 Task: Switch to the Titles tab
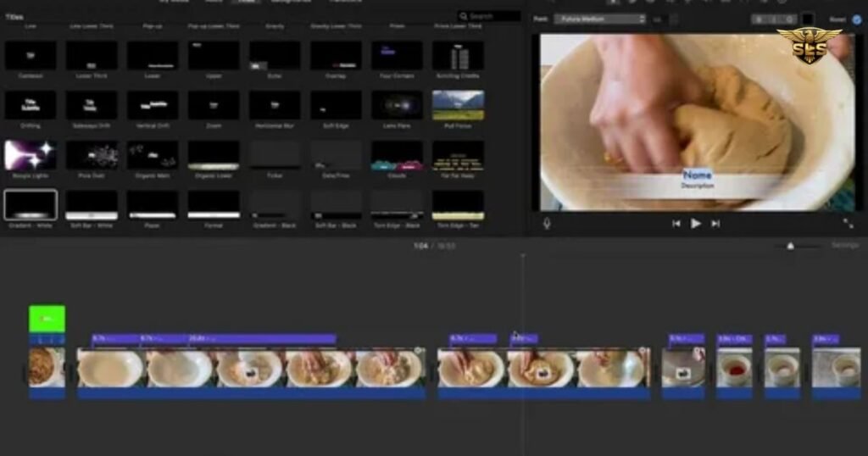[247, 2]
